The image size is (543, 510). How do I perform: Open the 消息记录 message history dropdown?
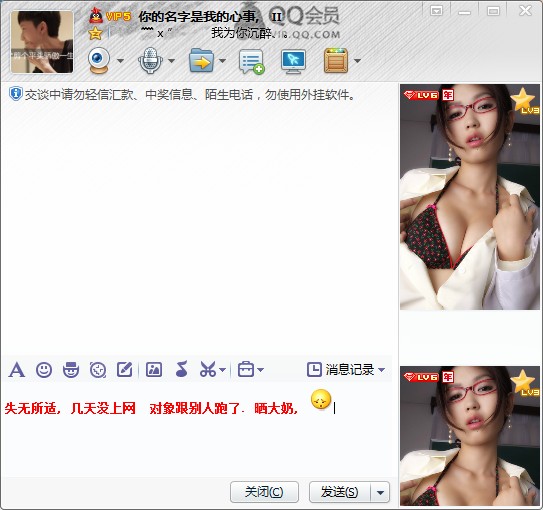point(346,370)
